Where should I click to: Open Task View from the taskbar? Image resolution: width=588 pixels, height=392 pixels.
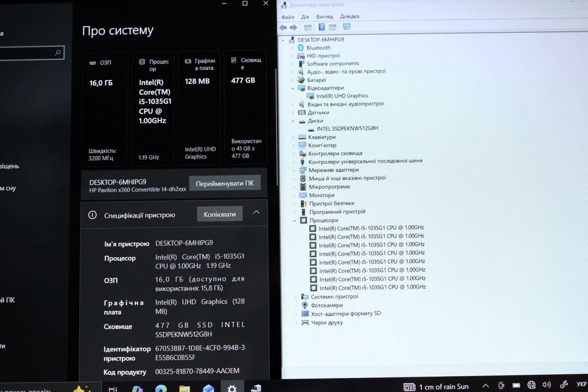[x=113, y=390]
